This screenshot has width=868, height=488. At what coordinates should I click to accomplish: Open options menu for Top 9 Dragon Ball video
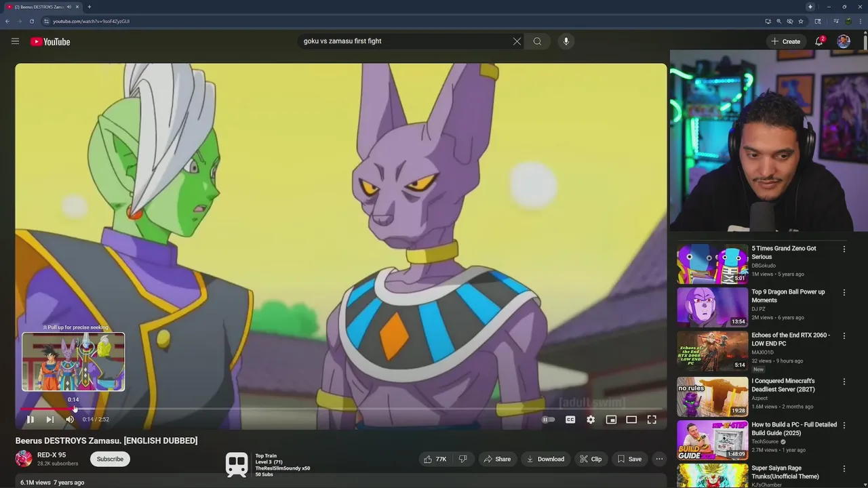844,293
